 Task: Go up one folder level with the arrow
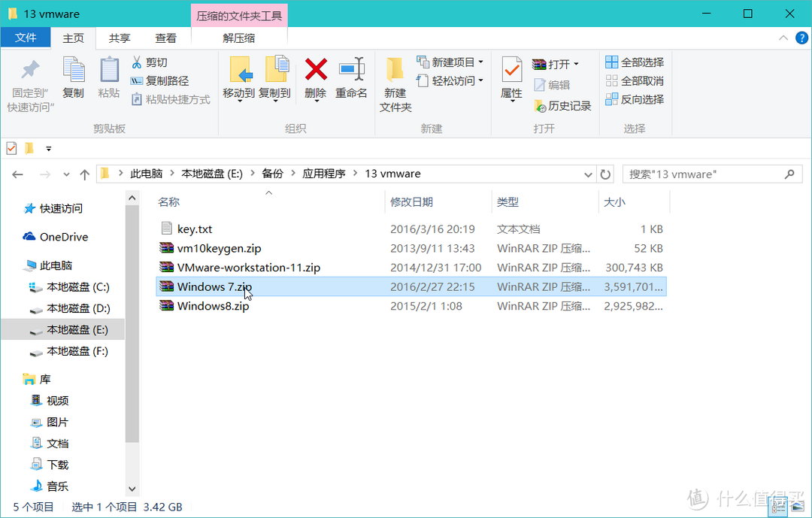tap(84, 174)
